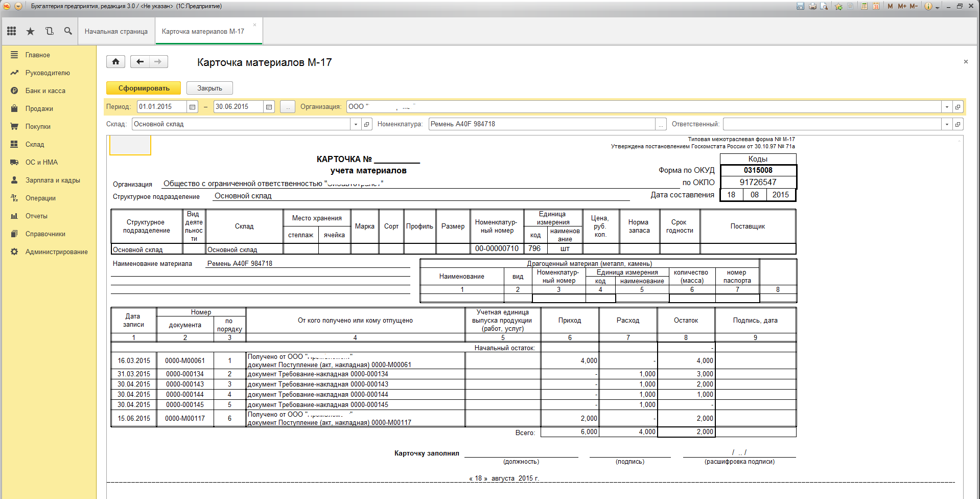Click the period start date field

[x=162, y=107]
